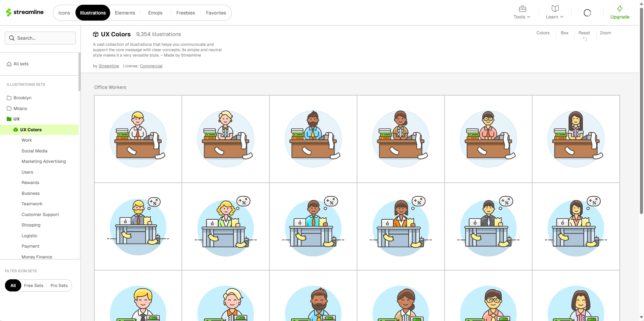Go to the Emojis tab
The image size is (644, 321).
tap(155, 13)
